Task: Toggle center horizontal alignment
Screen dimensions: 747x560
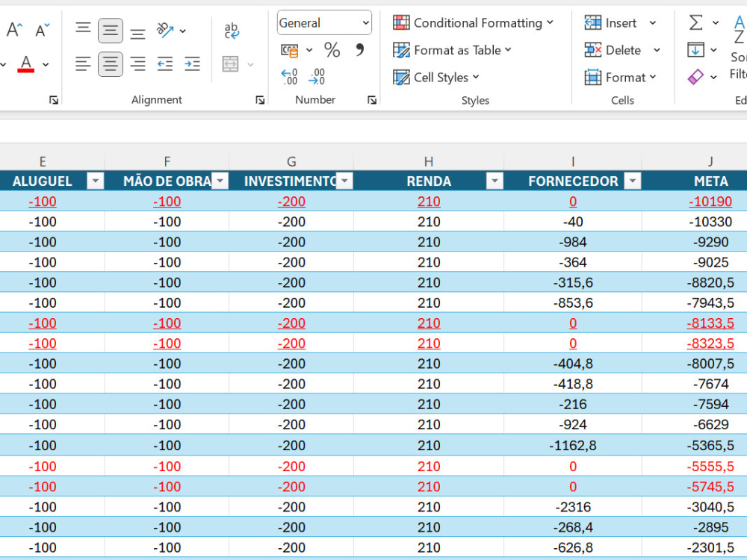Action: [110, 63]
